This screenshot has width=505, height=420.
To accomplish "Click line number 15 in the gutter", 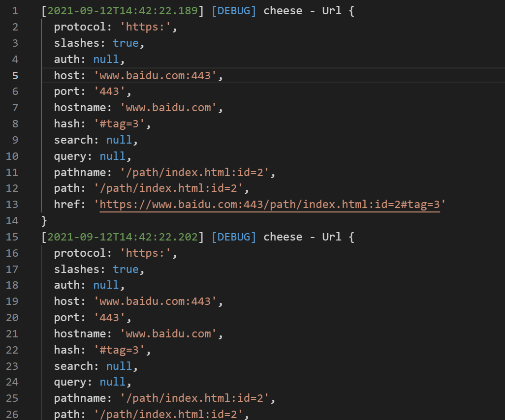I will [12, 237].
